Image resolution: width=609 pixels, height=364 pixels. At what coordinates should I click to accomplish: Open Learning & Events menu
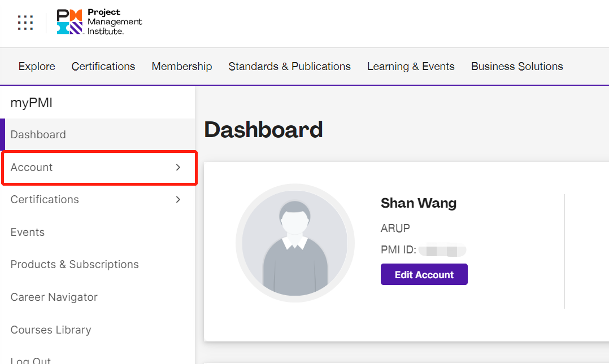411,67
